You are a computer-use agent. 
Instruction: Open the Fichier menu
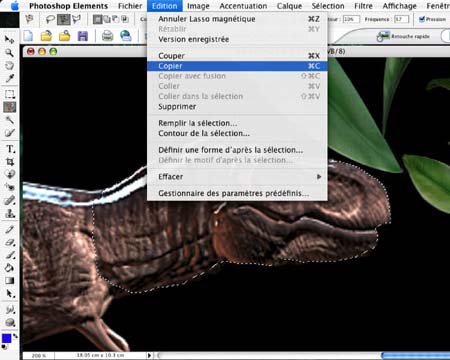coord(130,6)
